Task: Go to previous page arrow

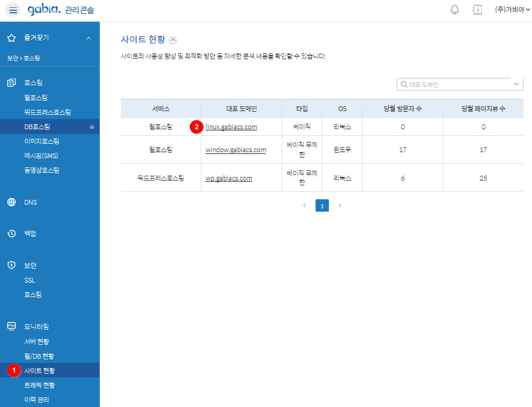Action: click(x=304, y=205)
